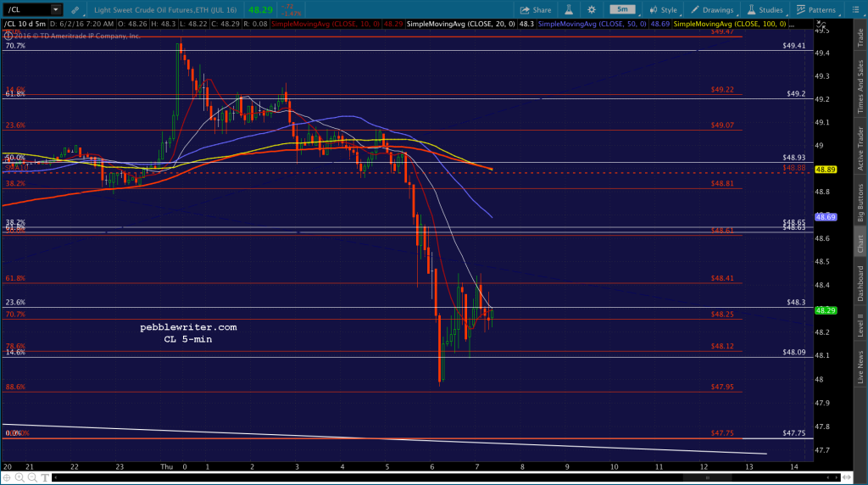The image size is (868, 485).
Task: Expand the /CL symbol dropdown arrow
Action: click(55, 9)
